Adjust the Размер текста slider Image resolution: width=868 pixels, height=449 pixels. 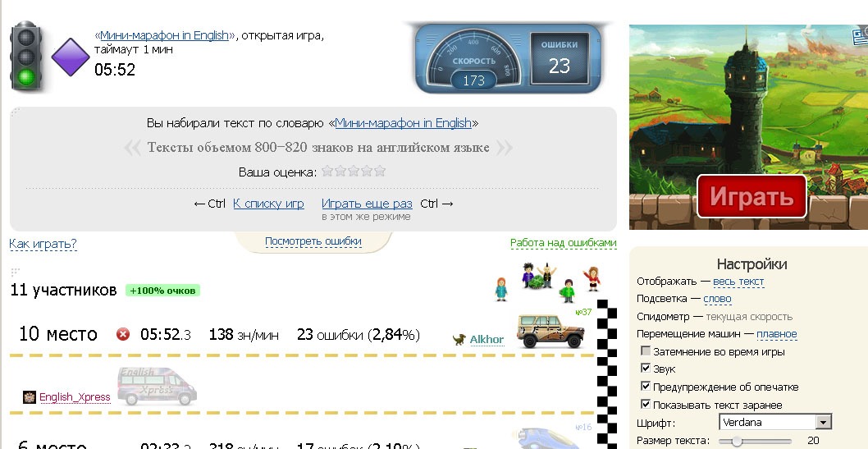pos(737,442)
